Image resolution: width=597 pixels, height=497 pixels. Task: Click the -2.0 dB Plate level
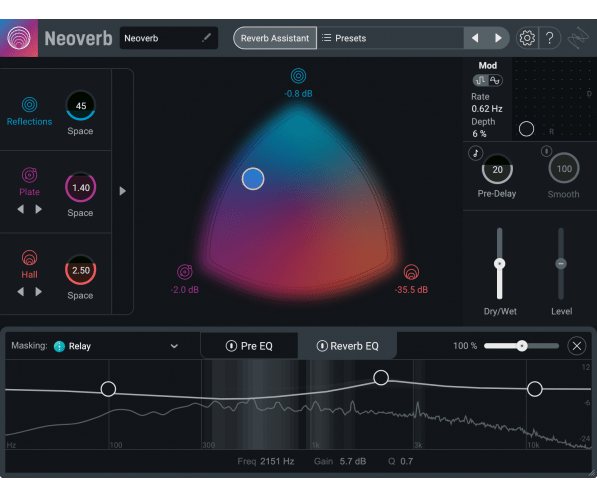point(185,290)
